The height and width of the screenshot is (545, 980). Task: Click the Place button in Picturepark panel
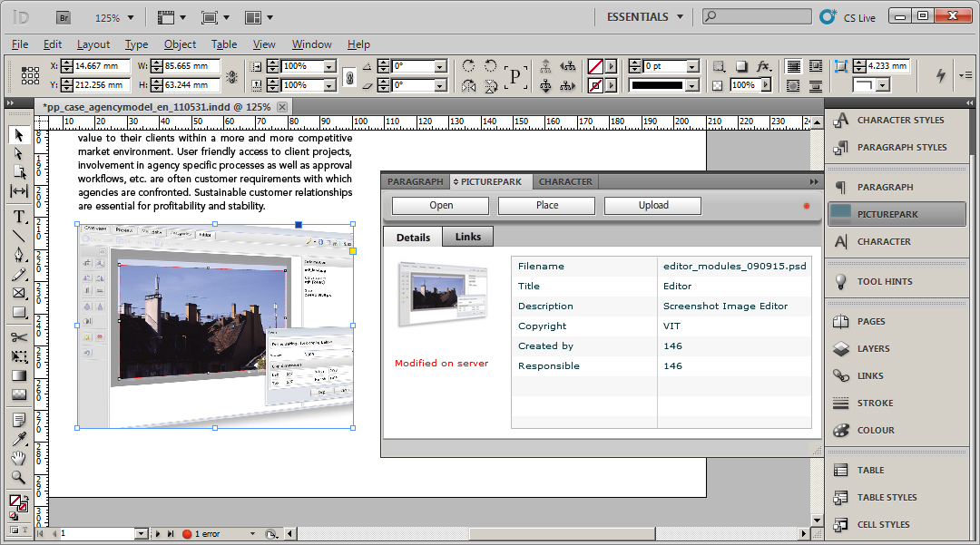tap(547, 205)
